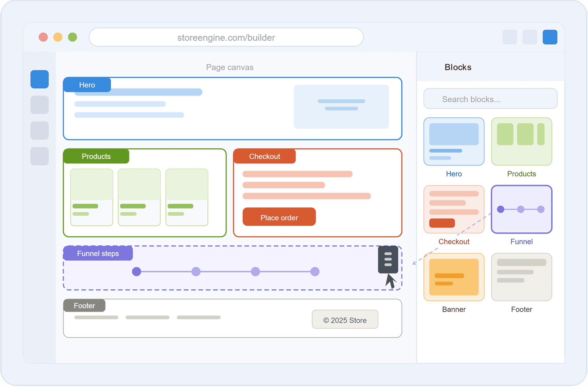Click the storeengine.com/builder address bar
The width and height of the screenshot is (588, 387).
[x=226, y=37]
